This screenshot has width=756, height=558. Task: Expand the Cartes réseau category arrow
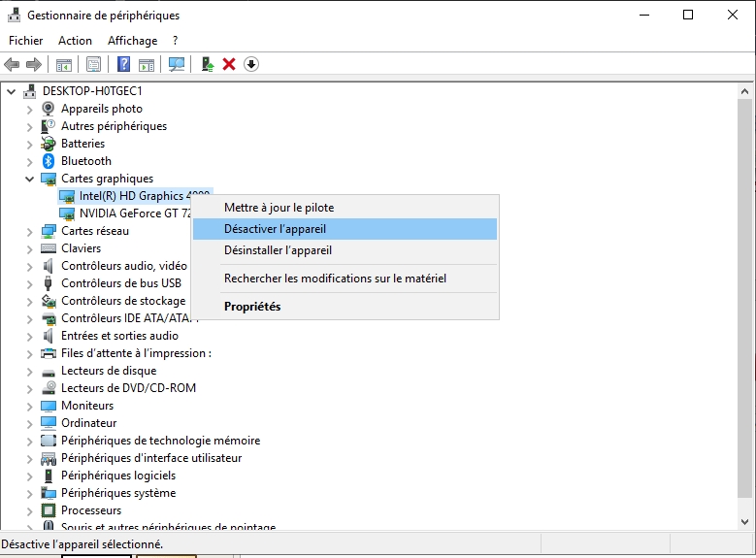[x=29, y=232]
